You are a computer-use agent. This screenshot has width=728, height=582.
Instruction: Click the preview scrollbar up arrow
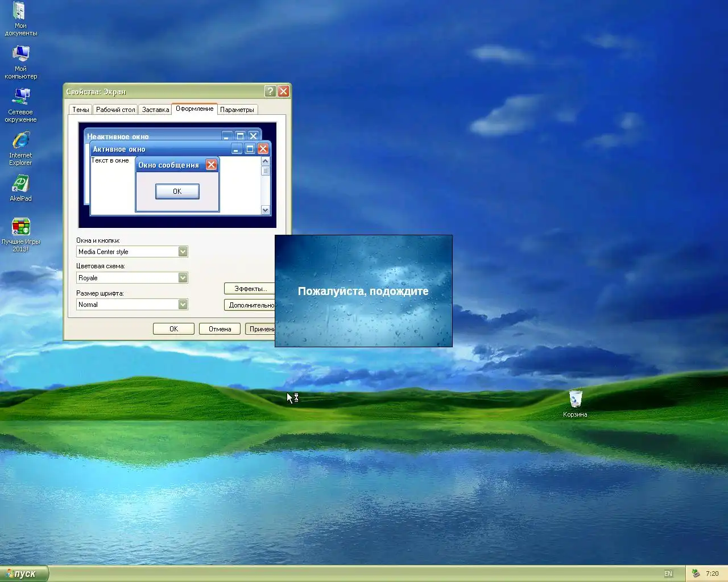coord(265,161)
